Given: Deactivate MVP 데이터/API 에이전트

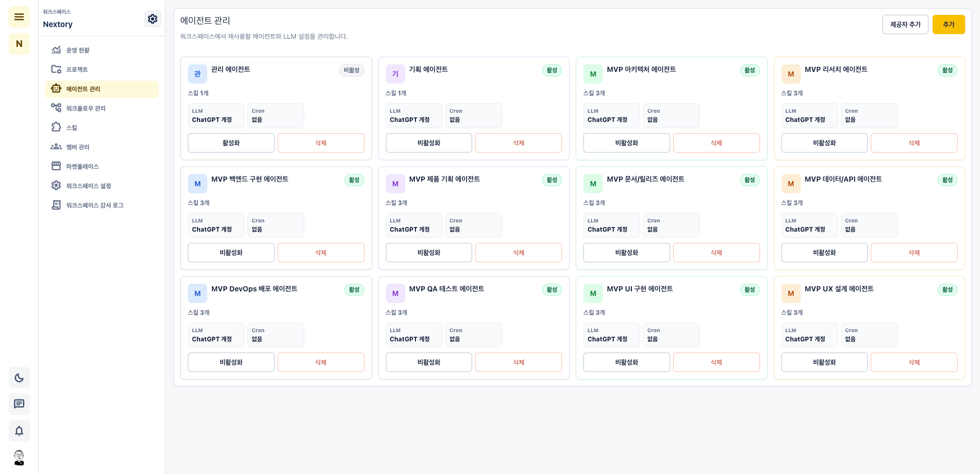Looking at the screenshot, I should (x=824, y=253).
